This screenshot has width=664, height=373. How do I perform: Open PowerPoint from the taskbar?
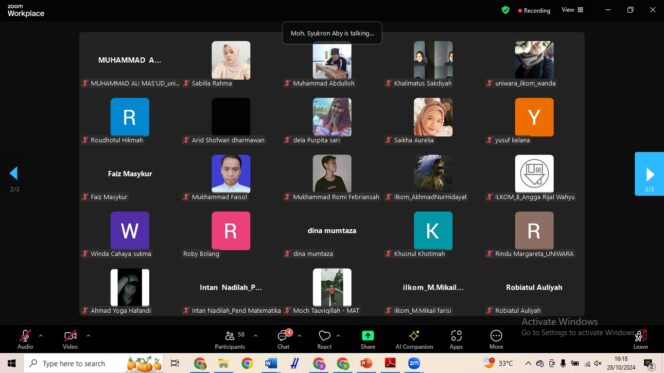(366, 363)
